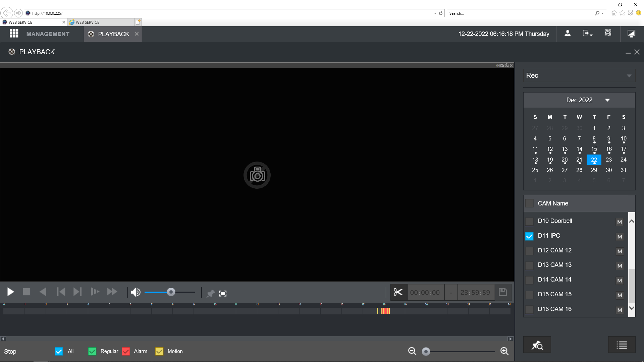The height and width of the screenshot is (362, 644).
Task: Zoom out the timeline
Action: (412, 351)
